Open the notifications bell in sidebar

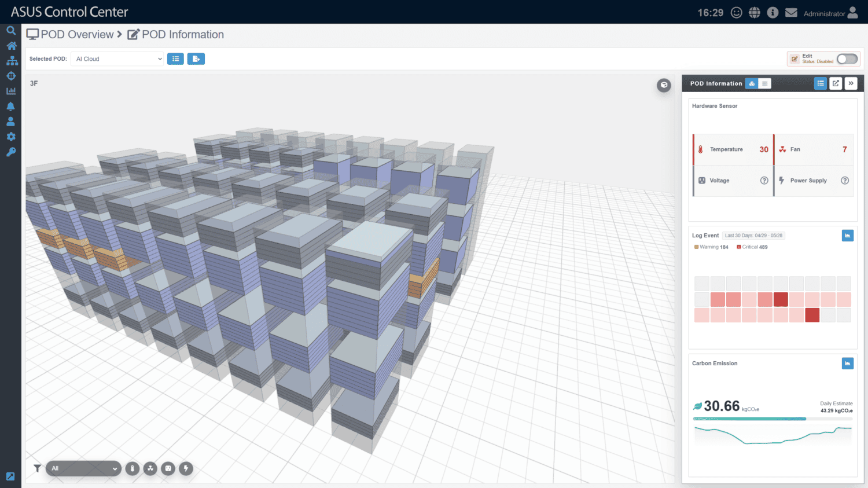(x=10, y=107)
